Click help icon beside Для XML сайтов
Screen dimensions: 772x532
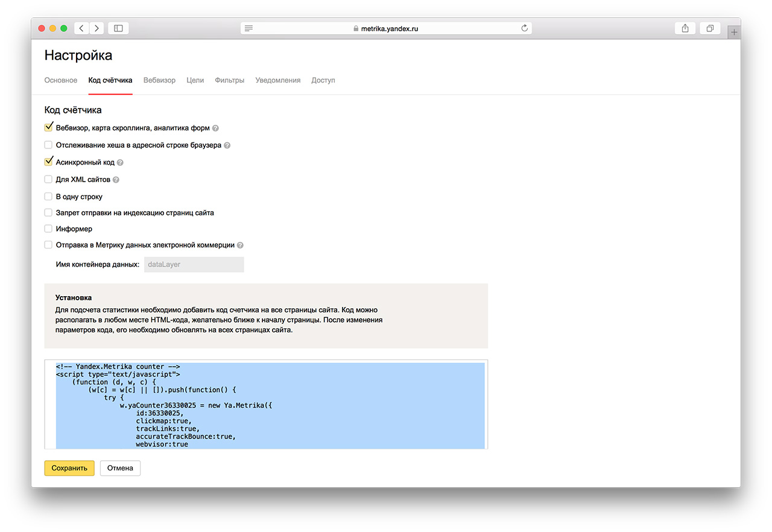tap(116, 180)
